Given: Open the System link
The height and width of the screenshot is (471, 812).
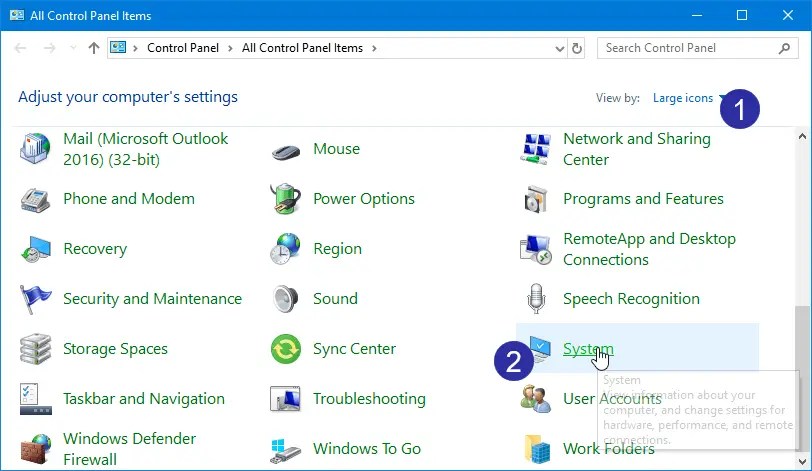Looking at the screenshot, I should pos(588,349).
